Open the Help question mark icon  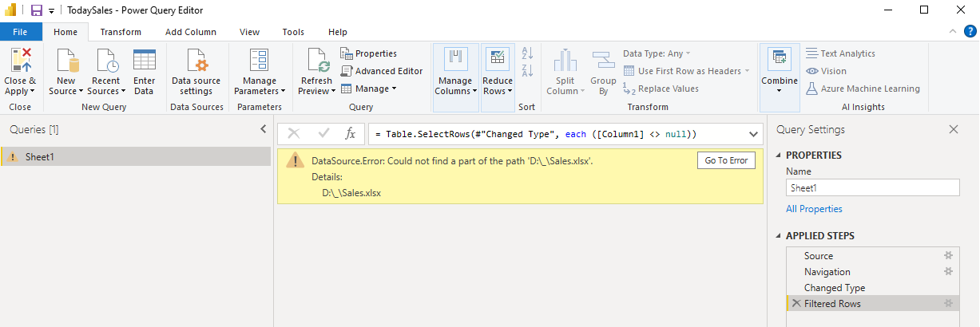tap(970, 32)
